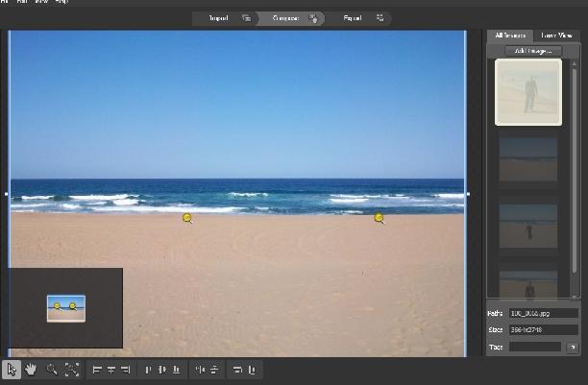Open the Layer View tab
The height and width of the screenshot is (385, 588).
[x=556, y=36]
